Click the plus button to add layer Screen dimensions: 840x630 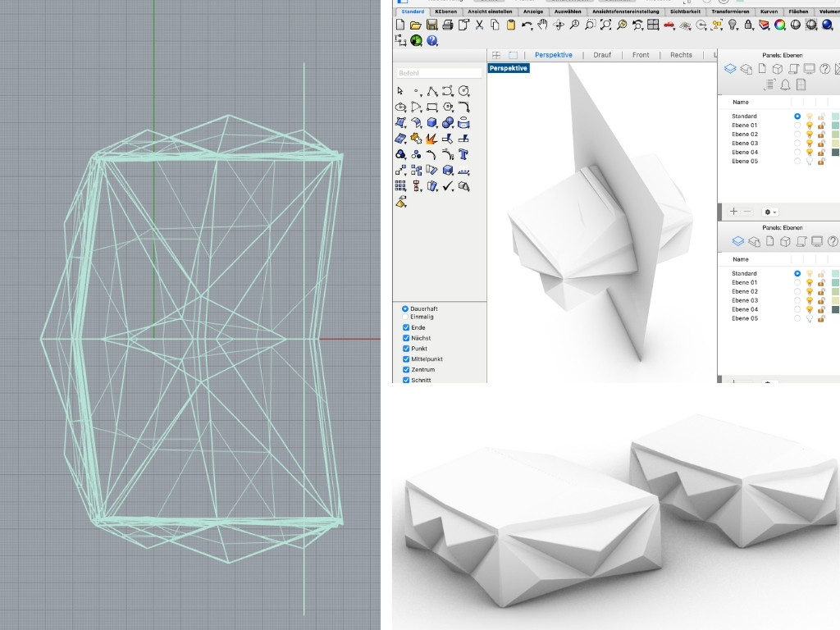[x=733, y=212]
